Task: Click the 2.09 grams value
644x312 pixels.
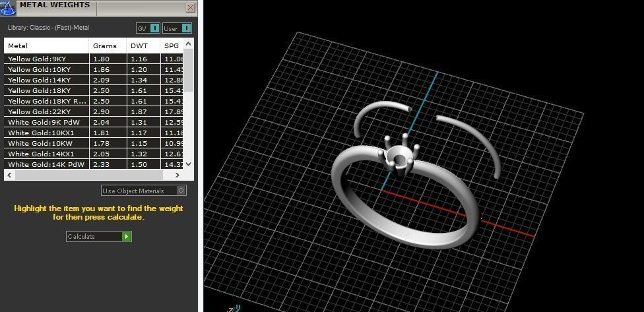Action: coord(101,80)
